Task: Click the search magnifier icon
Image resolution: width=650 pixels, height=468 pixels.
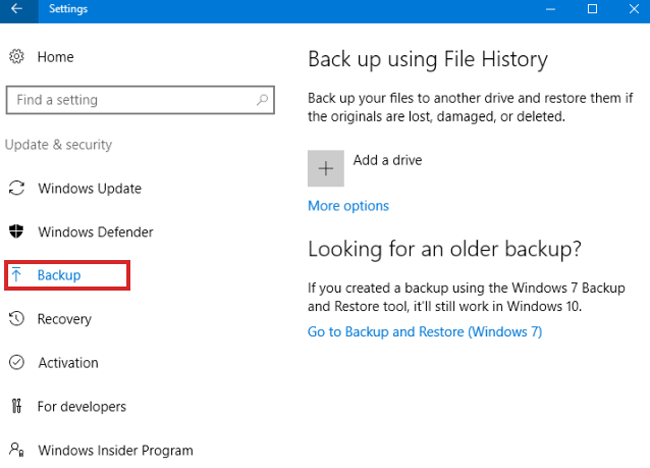Action: click(262, 100)
